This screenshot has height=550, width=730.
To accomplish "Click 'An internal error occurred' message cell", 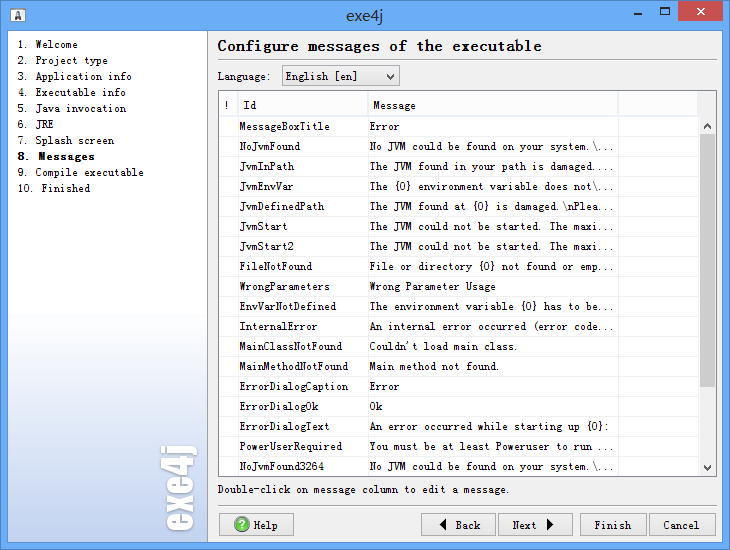I will click(x=491, y=326).
